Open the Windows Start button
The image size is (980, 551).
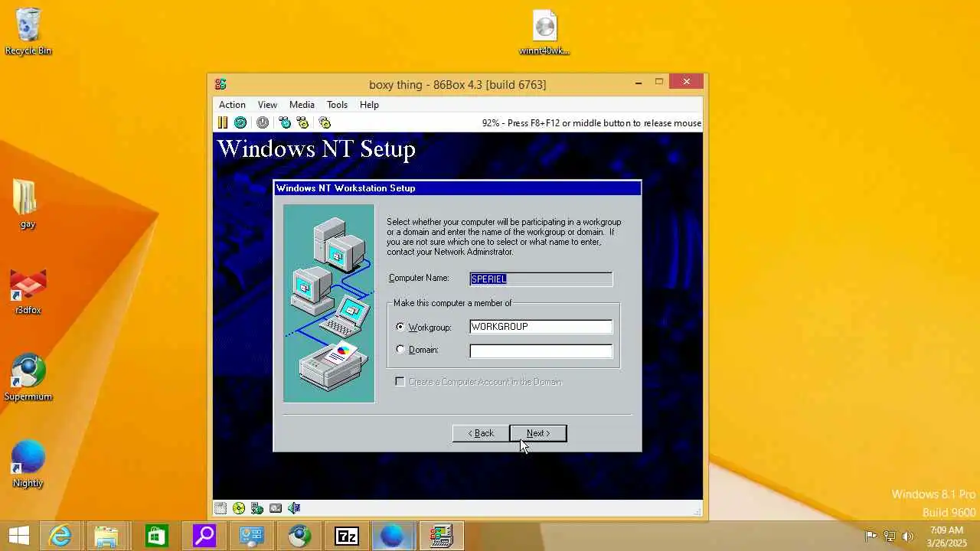(18, 536)
